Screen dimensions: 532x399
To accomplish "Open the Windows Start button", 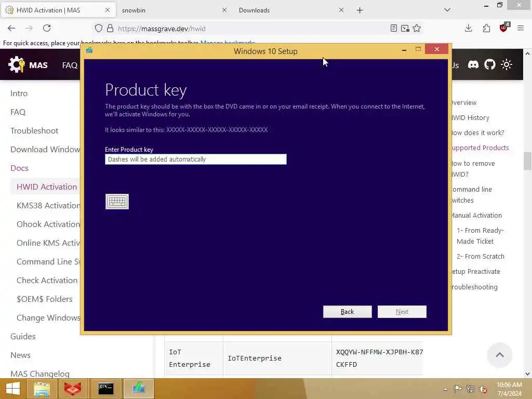I will [13, 389].
